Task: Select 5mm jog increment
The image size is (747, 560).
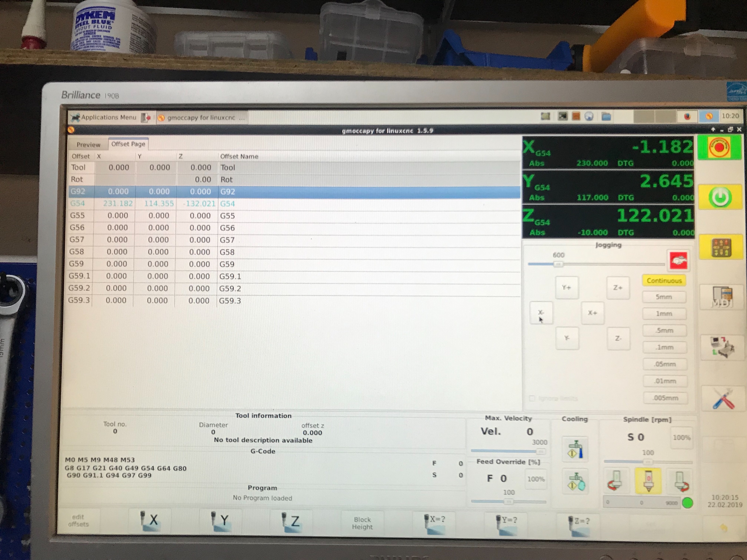Action: pyautogui.click(x=664, y=297)
